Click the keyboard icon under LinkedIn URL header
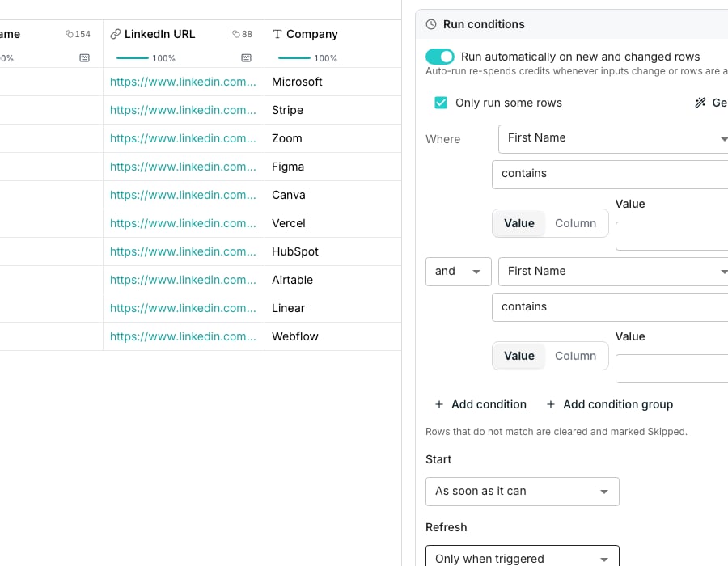 (x=247, y=58)
